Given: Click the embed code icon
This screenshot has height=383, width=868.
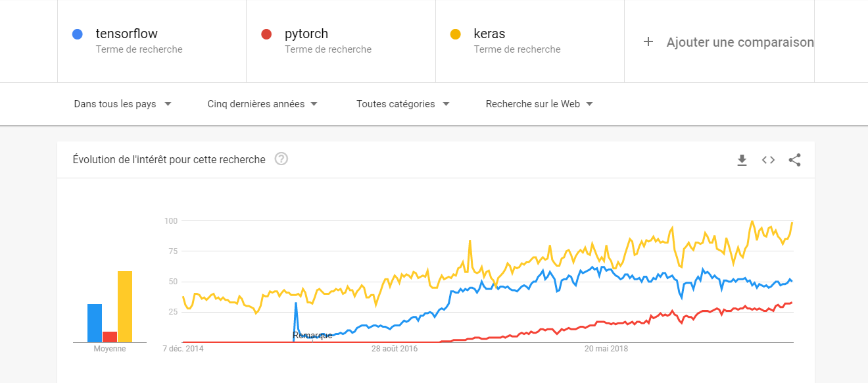Looking at the screenshot, I should tap(768, 160).
